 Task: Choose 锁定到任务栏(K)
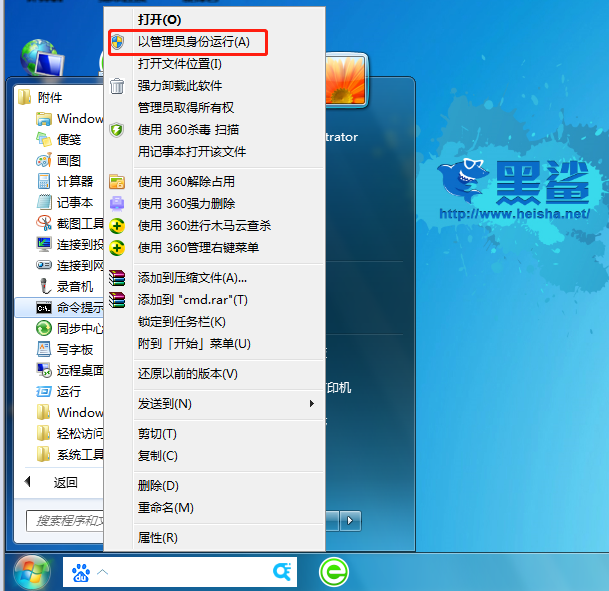[214, 322]
